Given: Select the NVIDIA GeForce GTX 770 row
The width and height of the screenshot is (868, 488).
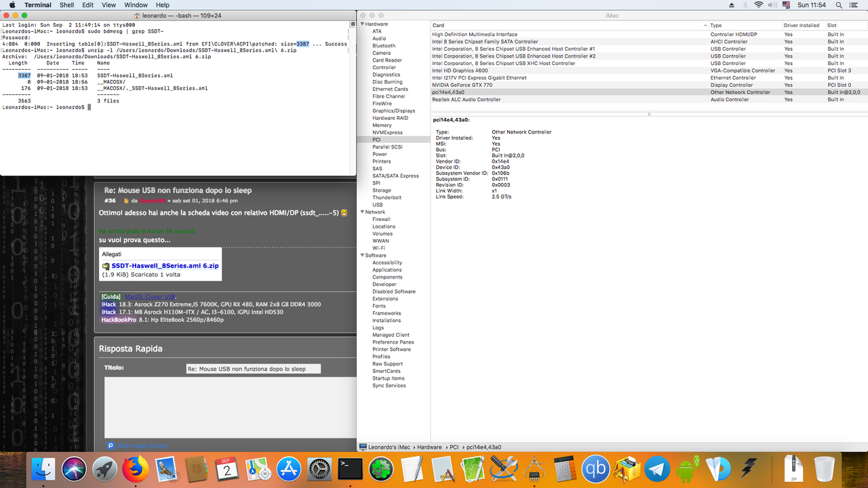Looking at the screenshot, I should pyautogui.click(x=649, y=85).
